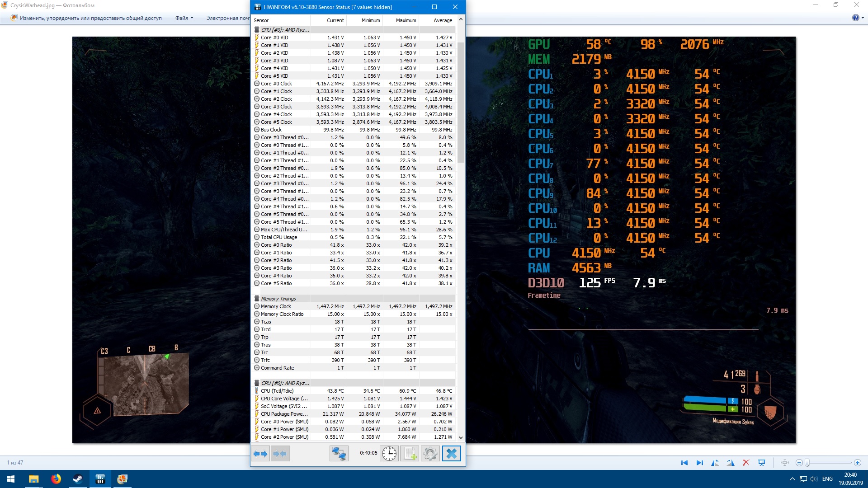The image size is (868, 488).
Task: Click the Maximum column header
Action: tap(406, 20)
